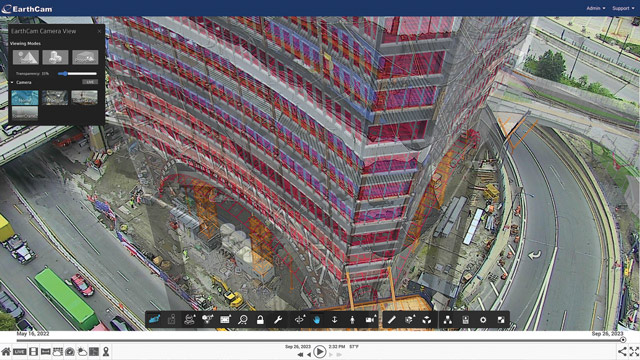Open the video camera tool in floating toolbar
The height and width of the screenshot is (360, 640).
(x=371, y=320)
